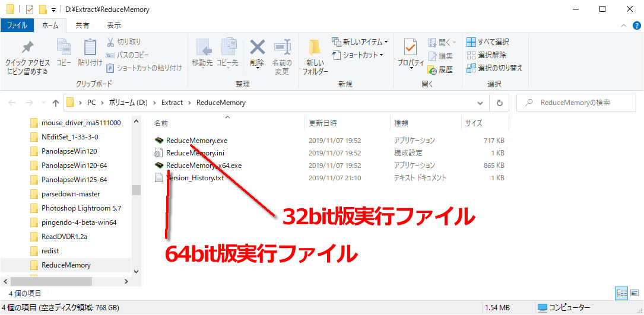Open the Quick Access Toolbar customize arrow
The width and height of the screenshot is (644, 315).
pyautogui.click(x=54, y=10)
